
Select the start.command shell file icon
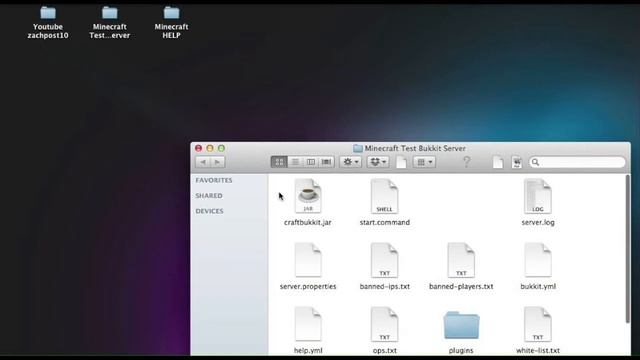(x=384, y=196)
